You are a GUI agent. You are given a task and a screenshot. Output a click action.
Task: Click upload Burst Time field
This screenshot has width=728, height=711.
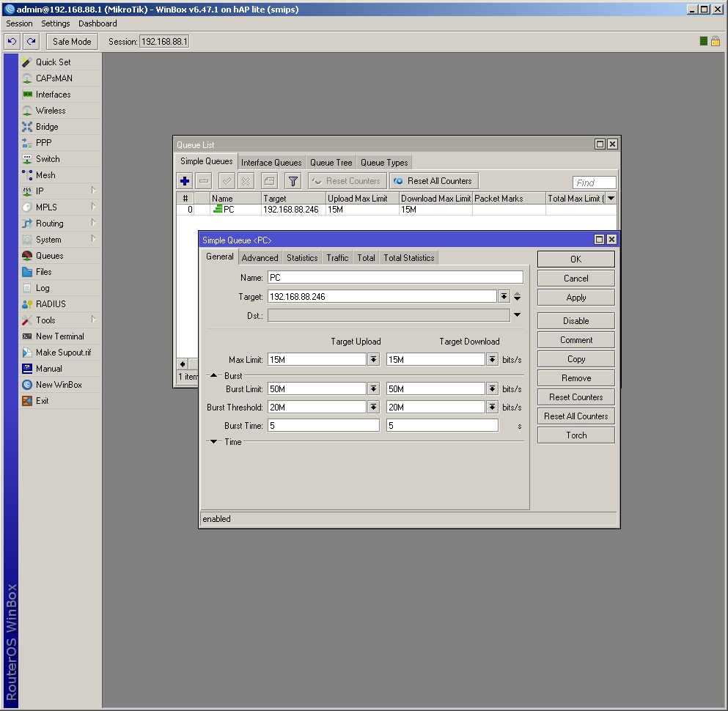[323, 426]
